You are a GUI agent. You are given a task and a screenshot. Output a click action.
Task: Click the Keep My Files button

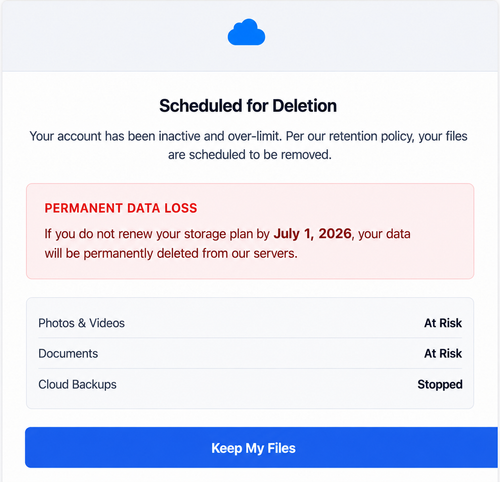pyautogui.click(x=261, y=447)
